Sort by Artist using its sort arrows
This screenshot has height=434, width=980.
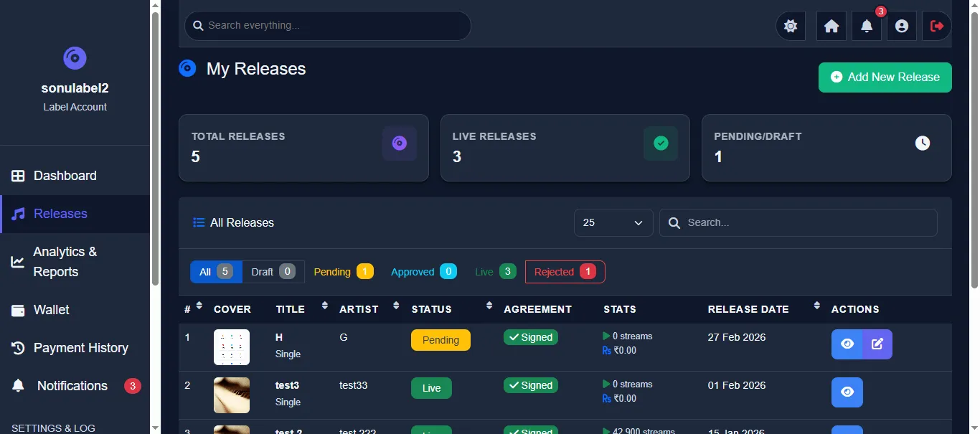(396, 306)
